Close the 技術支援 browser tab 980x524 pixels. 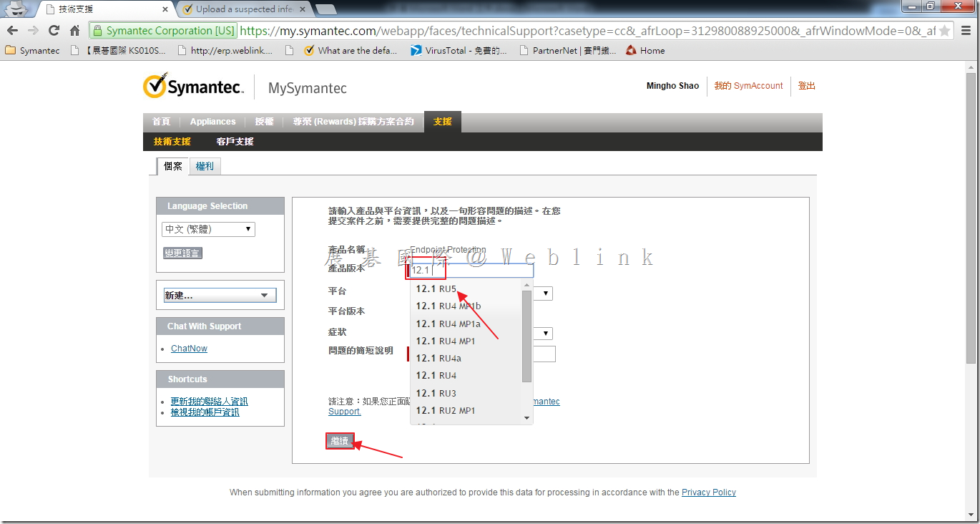165,9
